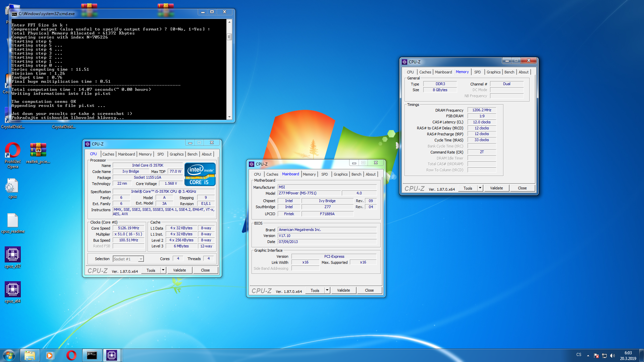The width and height of the screenshot is (644, 362).
Task: Click Tools button in CPU window
Action: (151, 270)
